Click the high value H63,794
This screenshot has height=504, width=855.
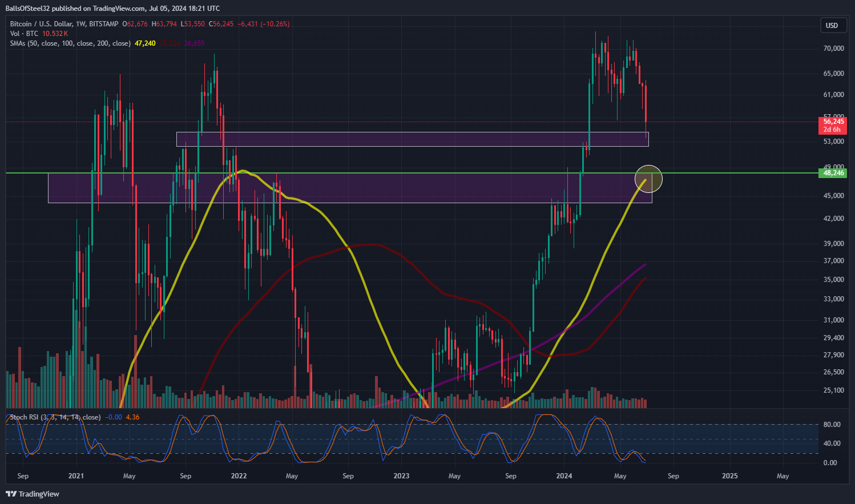point(164,24)
